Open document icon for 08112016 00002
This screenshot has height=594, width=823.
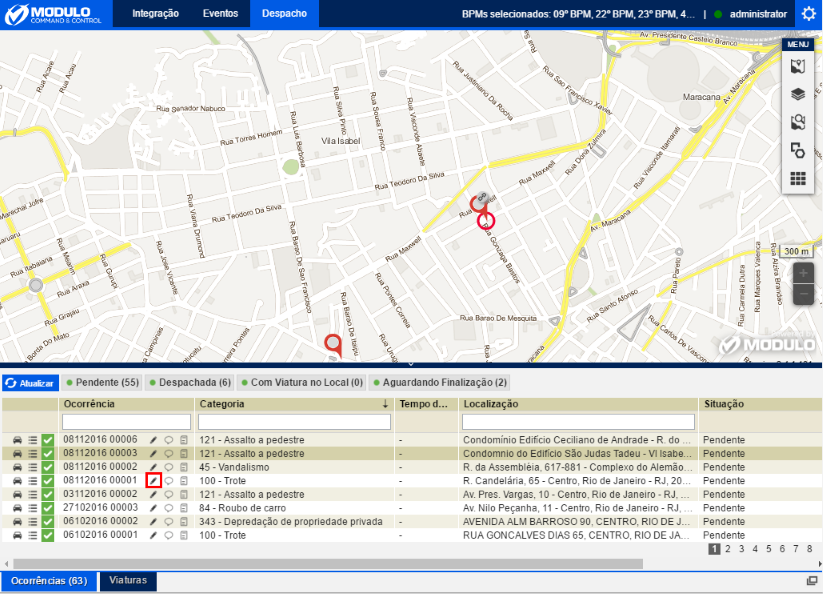(x=184, y=467)
